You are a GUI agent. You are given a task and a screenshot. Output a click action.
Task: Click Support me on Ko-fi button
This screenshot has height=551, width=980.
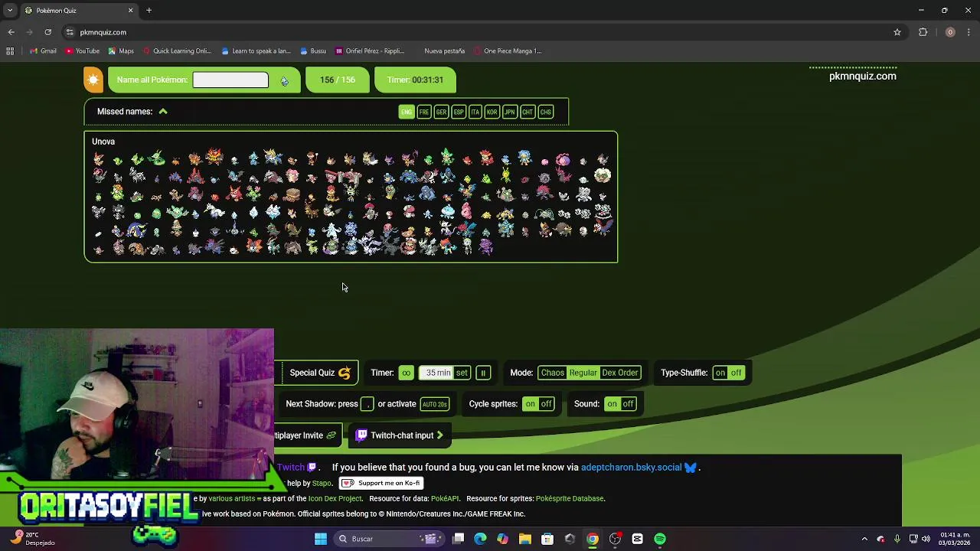pyautogui.click(x=381, y=483)
